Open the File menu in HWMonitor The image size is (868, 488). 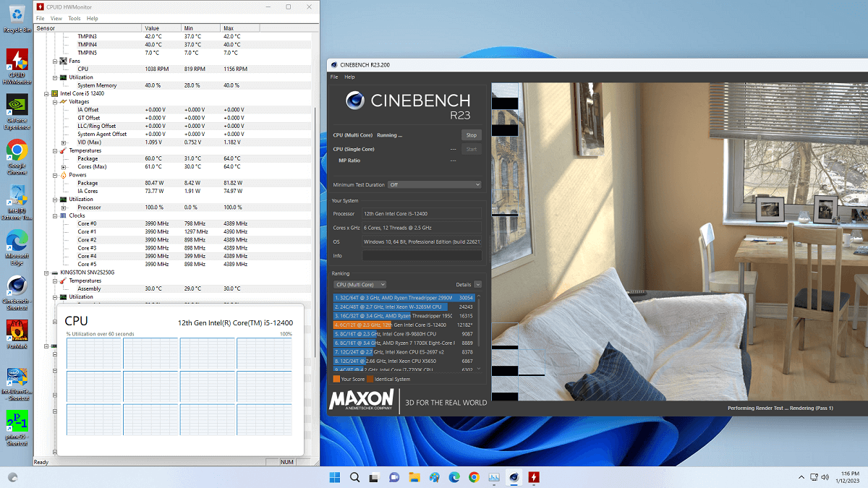click(x=40, y=18)
